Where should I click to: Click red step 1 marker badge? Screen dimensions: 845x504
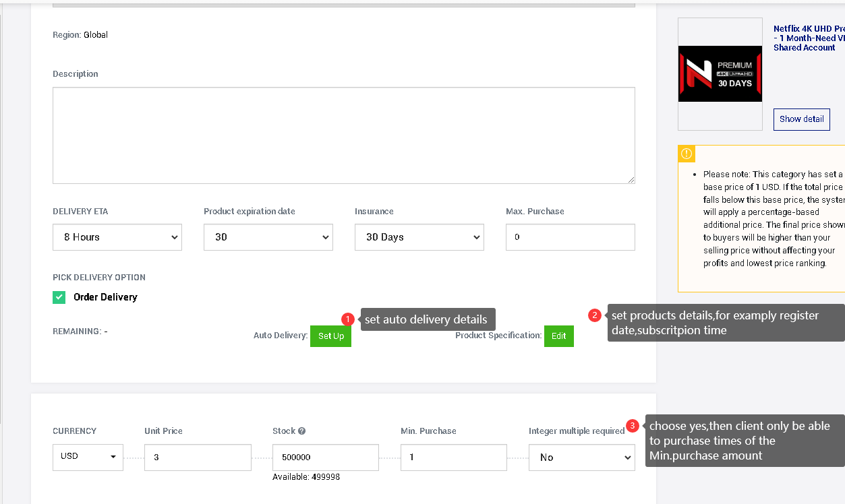tap(348, 319)
